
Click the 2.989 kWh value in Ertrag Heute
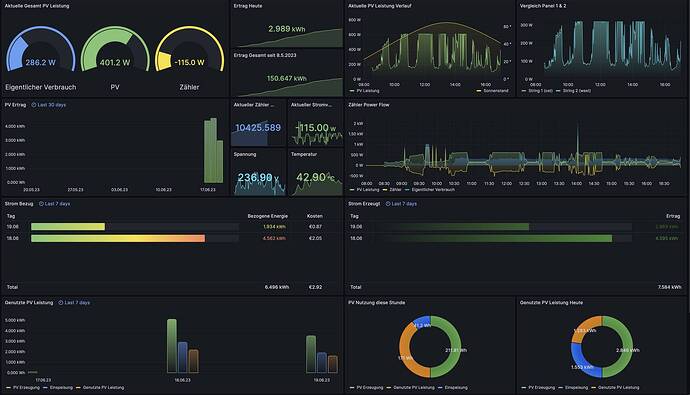(286, 29)
